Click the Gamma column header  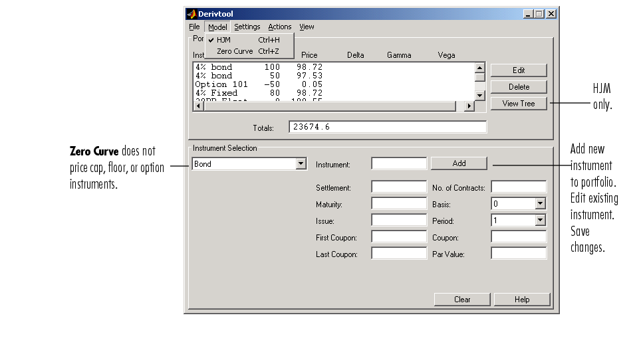(x=399, y=55)
